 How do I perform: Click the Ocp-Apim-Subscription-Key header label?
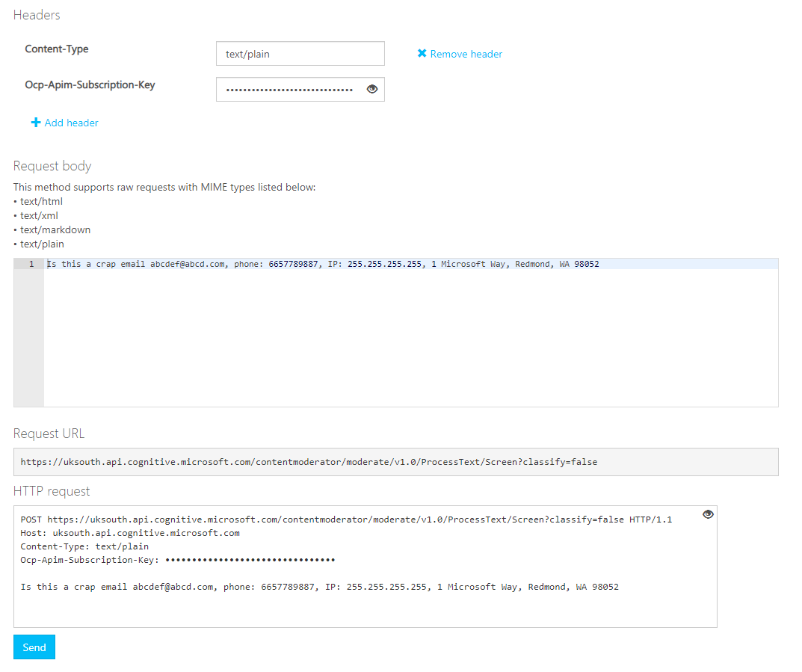pos(90,84)
